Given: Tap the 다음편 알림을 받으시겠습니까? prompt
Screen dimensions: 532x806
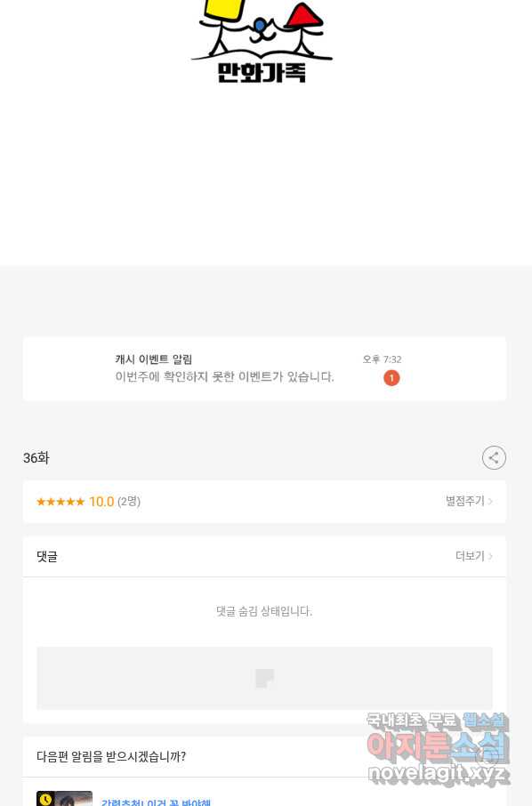Looking at the screenshot, I should (111, 757).
